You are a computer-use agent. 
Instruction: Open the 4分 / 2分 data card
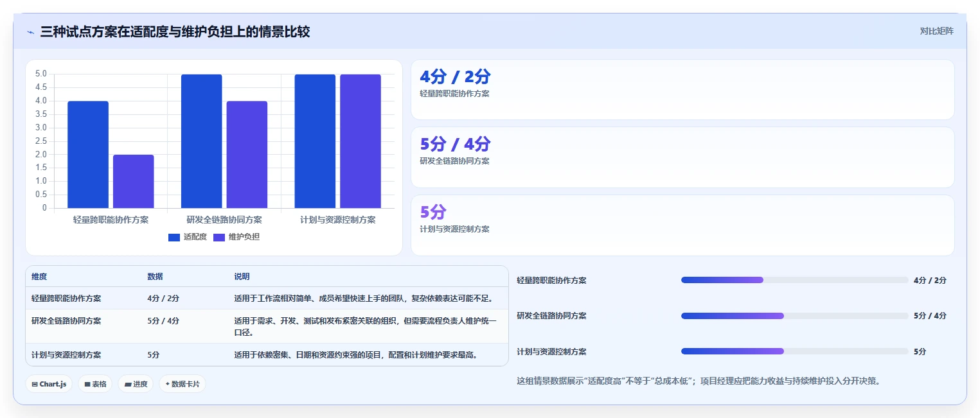pyautogui.click(x=682, y=90)
